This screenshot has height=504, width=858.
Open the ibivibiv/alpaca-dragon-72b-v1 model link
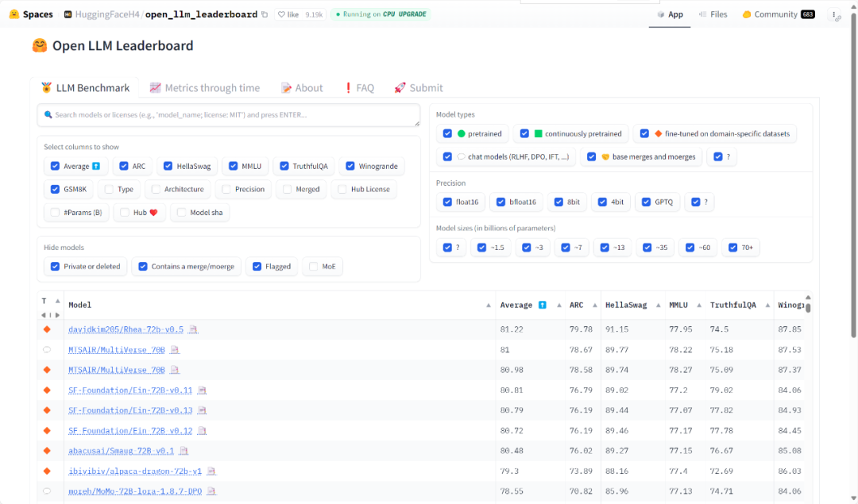tap(135, 471)
